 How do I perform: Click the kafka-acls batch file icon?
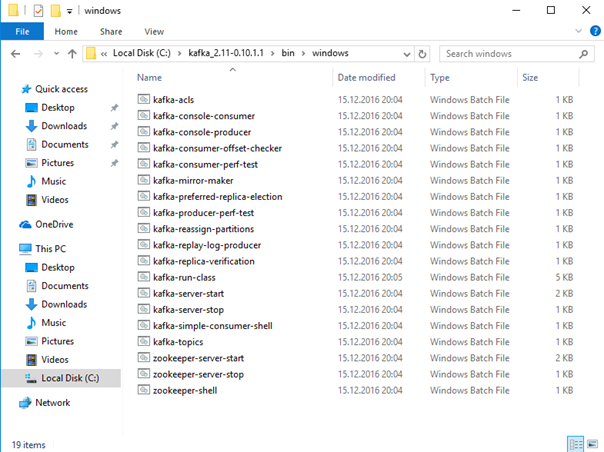pos(143,99)
